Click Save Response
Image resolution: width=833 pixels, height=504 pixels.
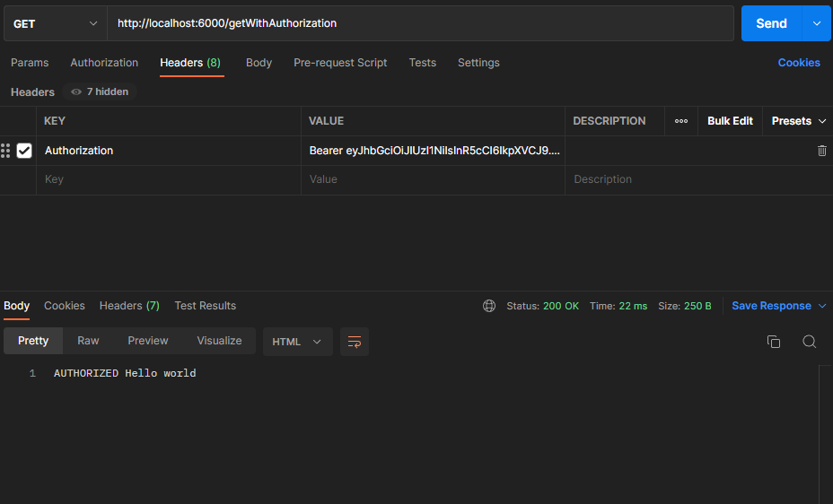[x=771, y=306]
